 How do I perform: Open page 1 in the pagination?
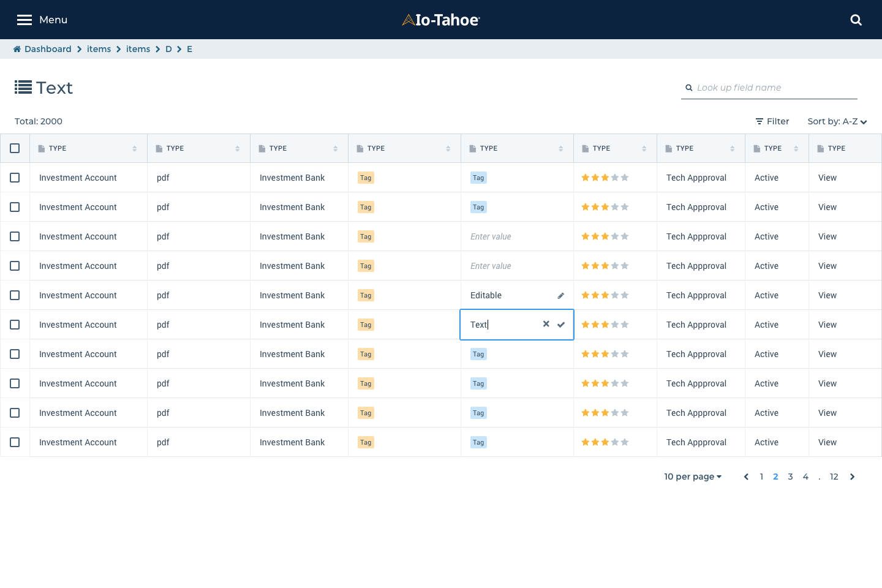tap(761, 477)
